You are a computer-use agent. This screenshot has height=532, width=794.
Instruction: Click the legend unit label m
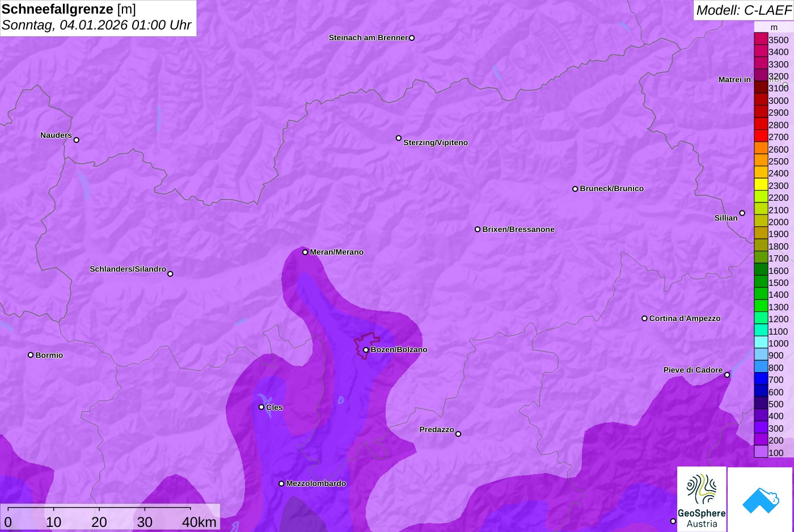point(774,27)
